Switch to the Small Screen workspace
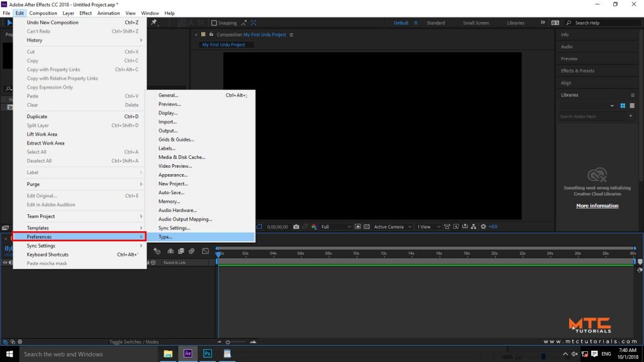This screenshot has height=362, width=644. (475, 23)
